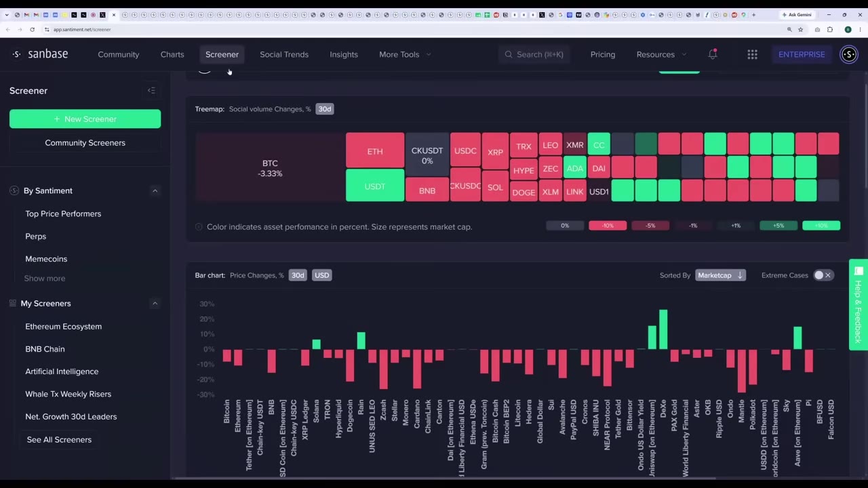Screen dimensions: 868x488
Task: Open See All Screeners link
Action: click(59, 440)
